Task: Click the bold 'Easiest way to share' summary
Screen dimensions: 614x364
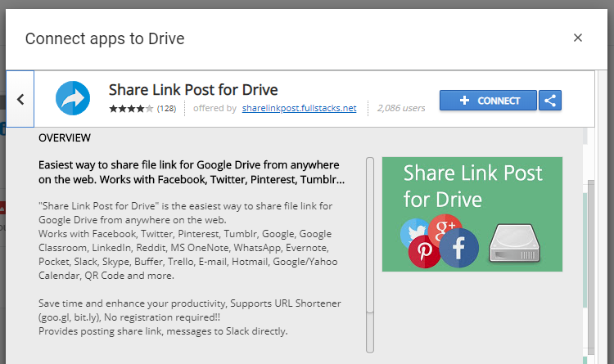Action: tap(192, 173)
